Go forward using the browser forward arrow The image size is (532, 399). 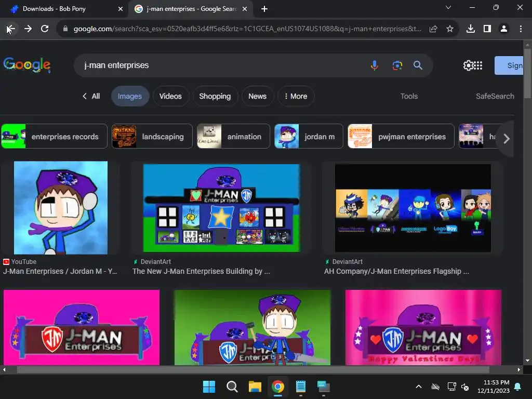coord(28,29)
